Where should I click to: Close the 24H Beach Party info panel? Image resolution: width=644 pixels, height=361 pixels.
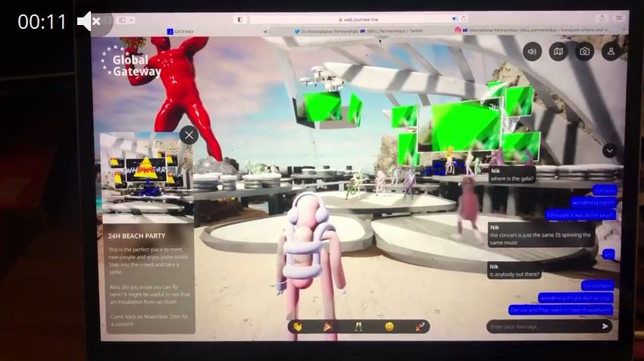(189, 135)
